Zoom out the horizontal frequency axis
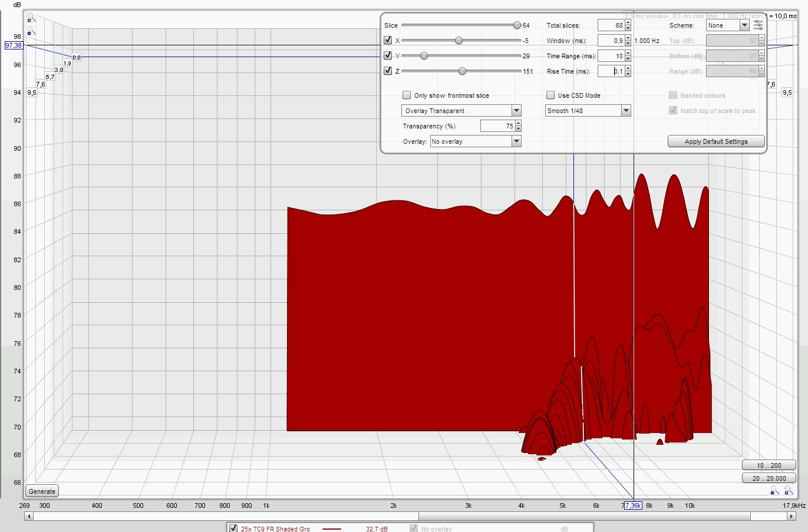The image size is (808, 532). (x=775, y=491)
